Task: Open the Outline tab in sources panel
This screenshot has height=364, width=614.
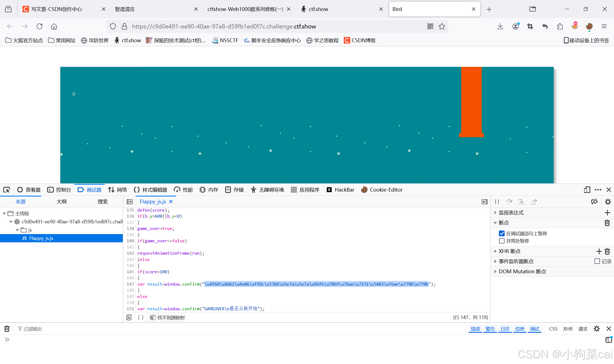Action: [x=61, y=202]
